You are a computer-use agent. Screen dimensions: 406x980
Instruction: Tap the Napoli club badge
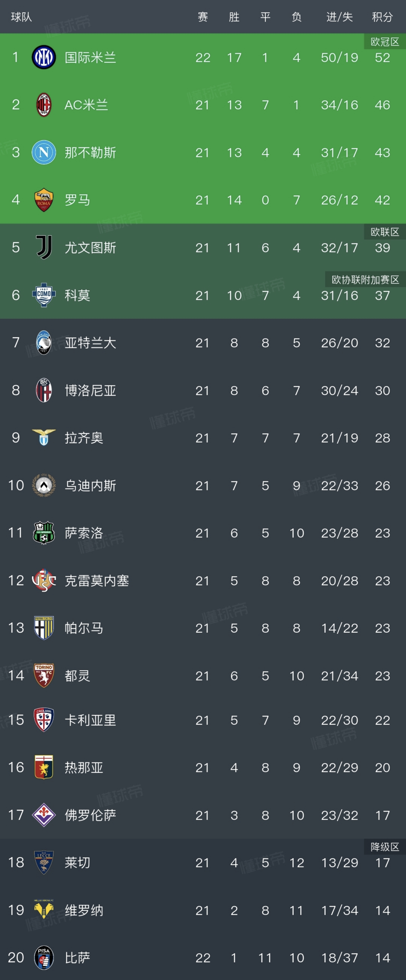(x=44, y=153)
